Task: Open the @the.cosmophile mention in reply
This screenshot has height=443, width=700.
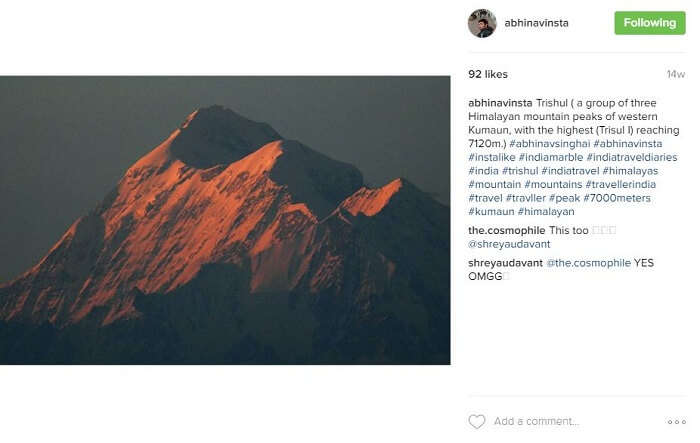Action: tap(588, 263)
